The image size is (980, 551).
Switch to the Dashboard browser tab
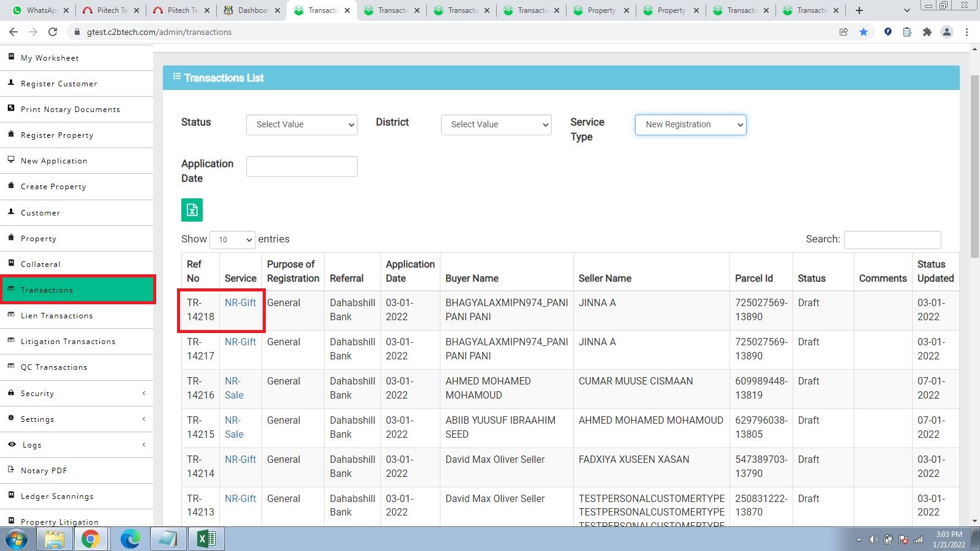(251, 10)
